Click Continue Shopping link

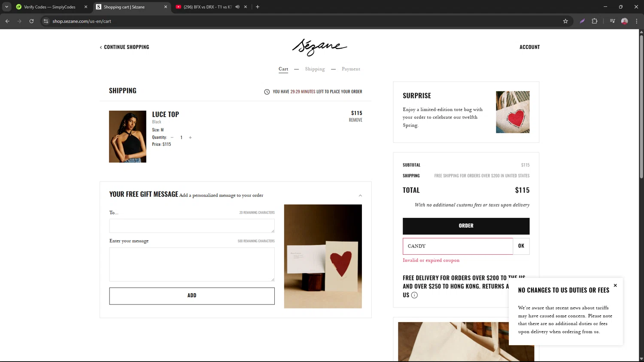125,47
